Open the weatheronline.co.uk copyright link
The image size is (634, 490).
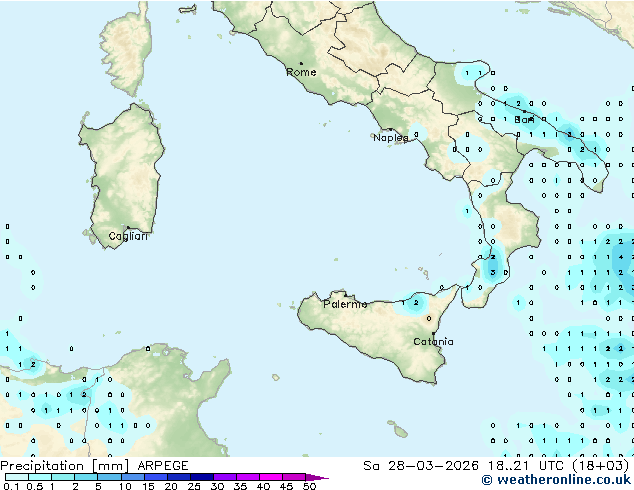(x=556, y=480)
